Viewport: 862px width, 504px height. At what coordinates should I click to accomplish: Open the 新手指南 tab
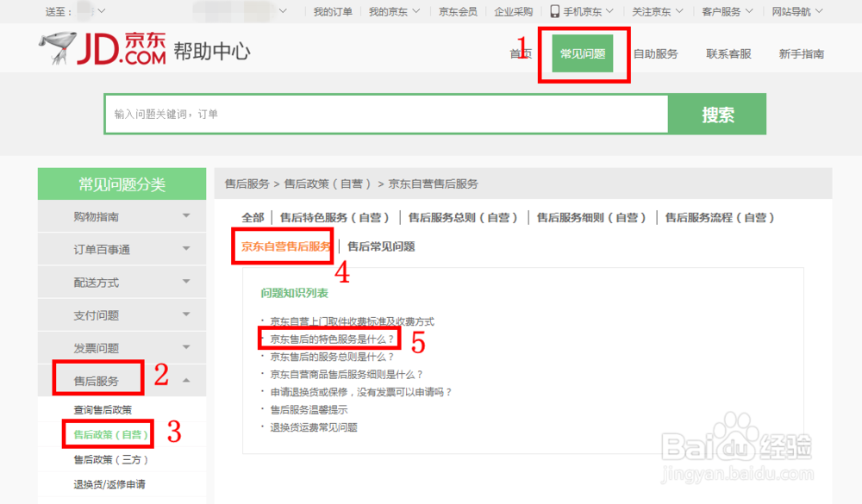point(801,54)
